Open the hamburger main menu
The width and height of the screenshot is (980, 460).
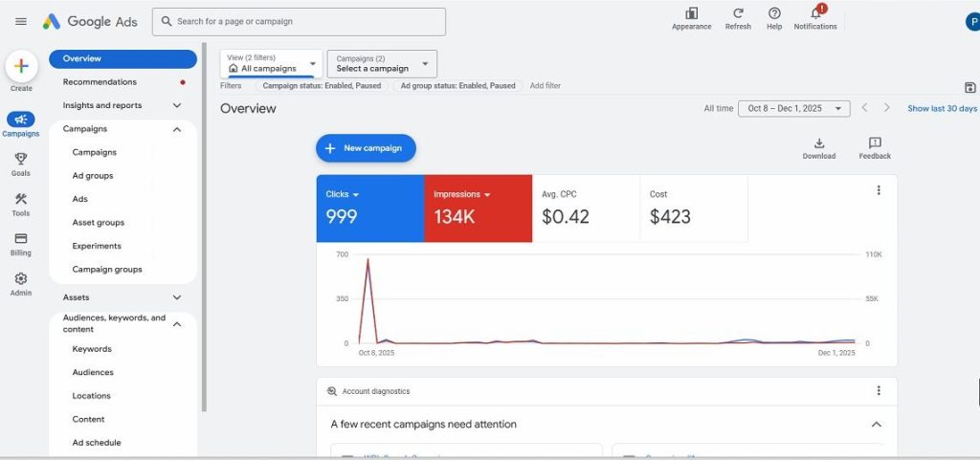point(21,21)
